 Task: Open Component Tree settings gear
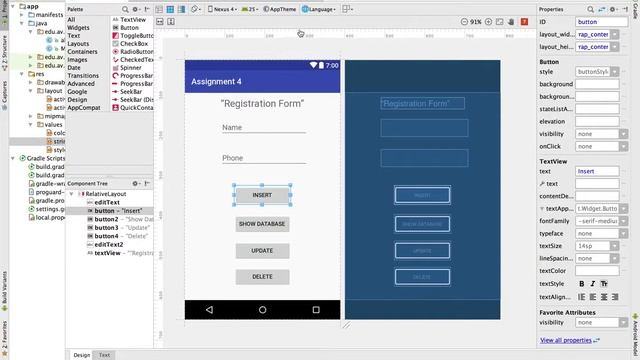pyautogui.click(x=136, y=183)
